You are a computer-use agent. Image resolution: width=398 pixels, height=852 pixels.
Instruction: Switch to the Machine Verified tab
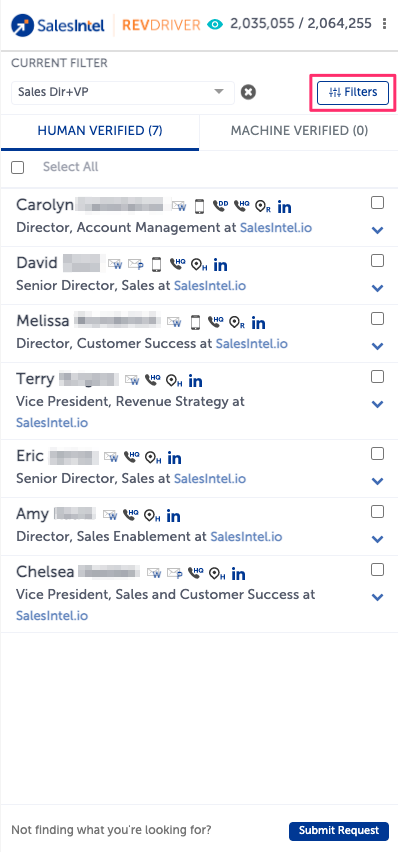pyautogui.click(x=300, y=131)
